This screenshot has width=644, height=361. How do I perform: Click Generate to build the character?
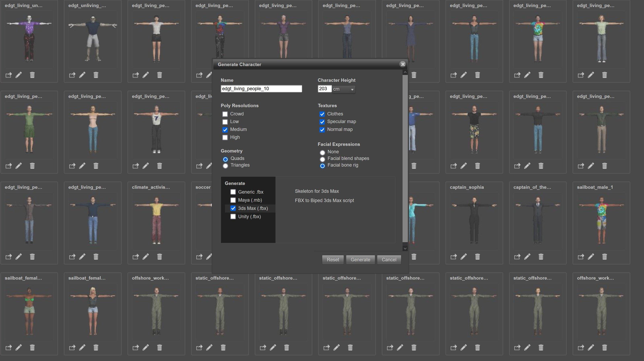click(x=360, y=260)
